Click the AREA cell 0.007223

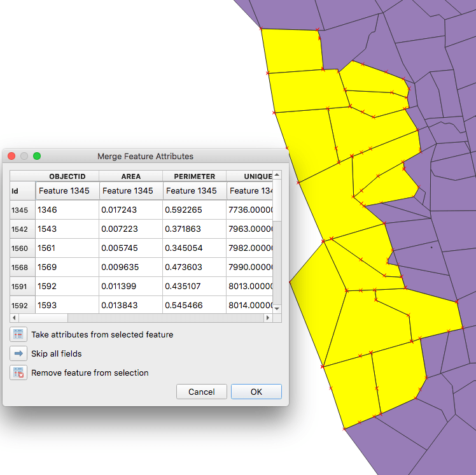(131, 229)
